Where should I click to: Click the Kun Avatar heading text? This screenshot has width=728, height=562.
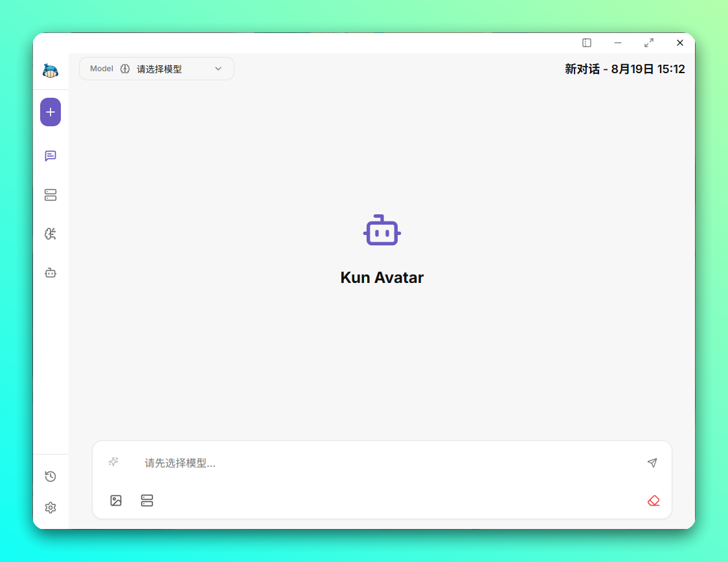[382, 278]
